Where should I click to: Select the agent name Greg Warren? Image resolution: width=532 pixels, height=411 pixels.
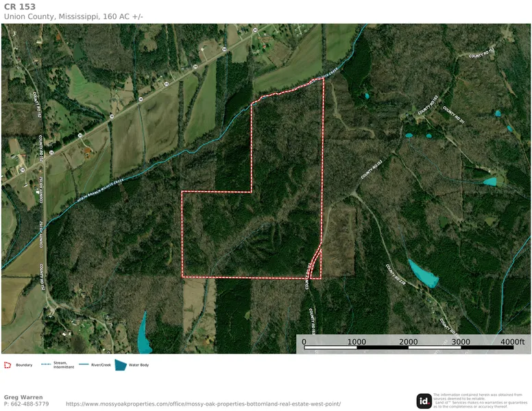pyautogui.click(x=23, y=397)
